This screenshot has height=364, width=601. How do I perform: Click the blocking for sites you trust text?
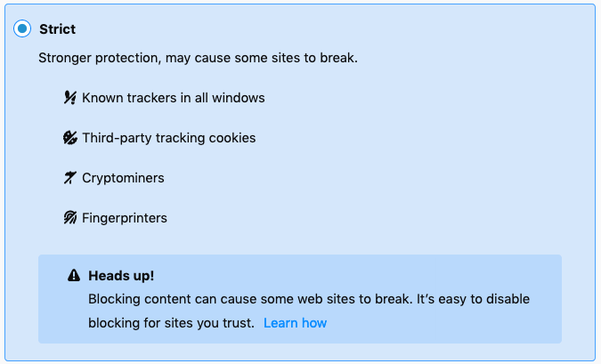171,323
